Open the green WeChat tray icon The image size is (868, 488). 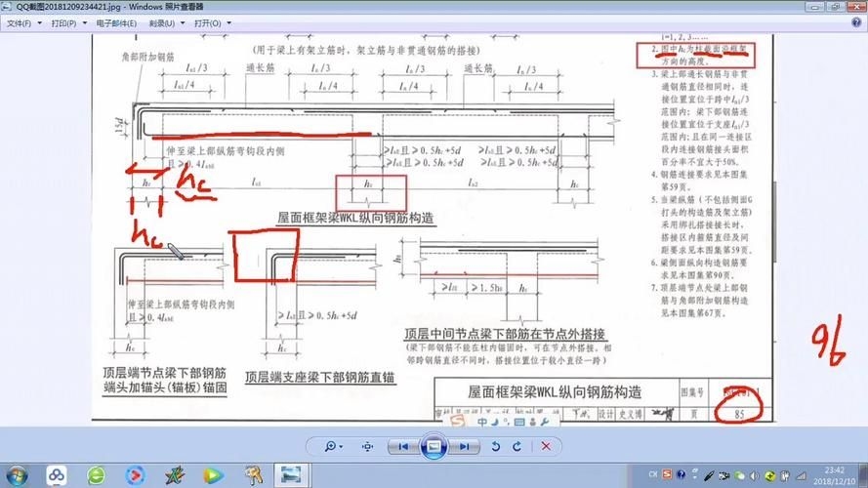click(x=739, y=475)
